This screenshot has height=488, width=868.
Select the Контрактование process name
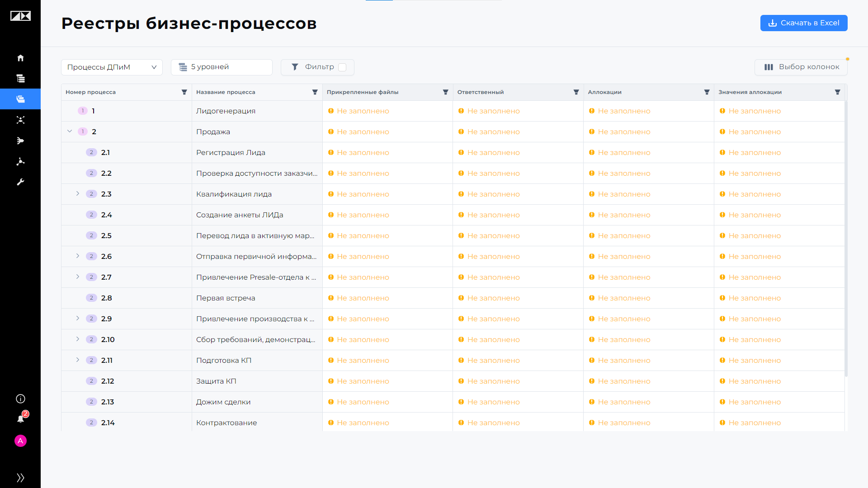[226, 423]
